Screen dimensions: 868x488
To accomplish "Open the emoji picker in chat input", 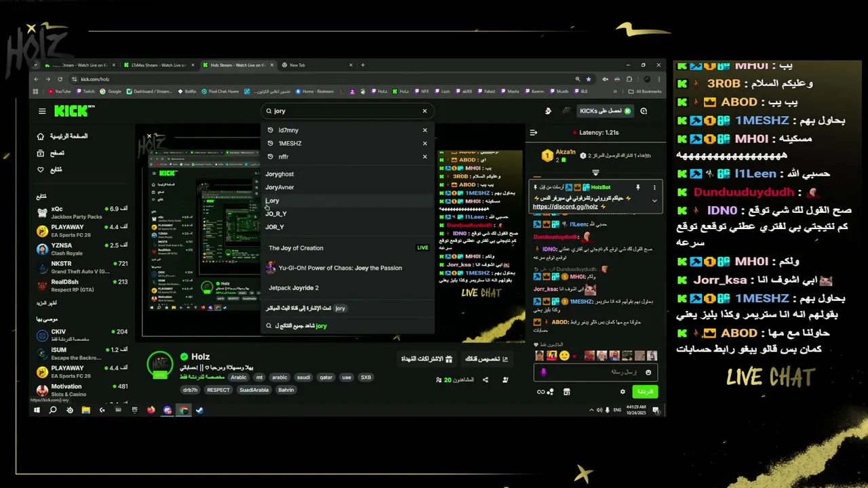I will [x=648, y=372].
